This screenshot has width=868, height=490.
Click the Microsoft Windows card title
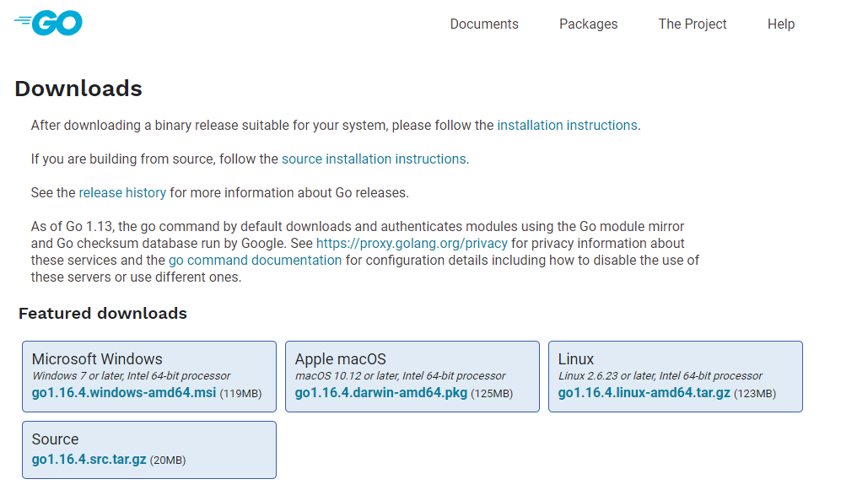point(97,358)
